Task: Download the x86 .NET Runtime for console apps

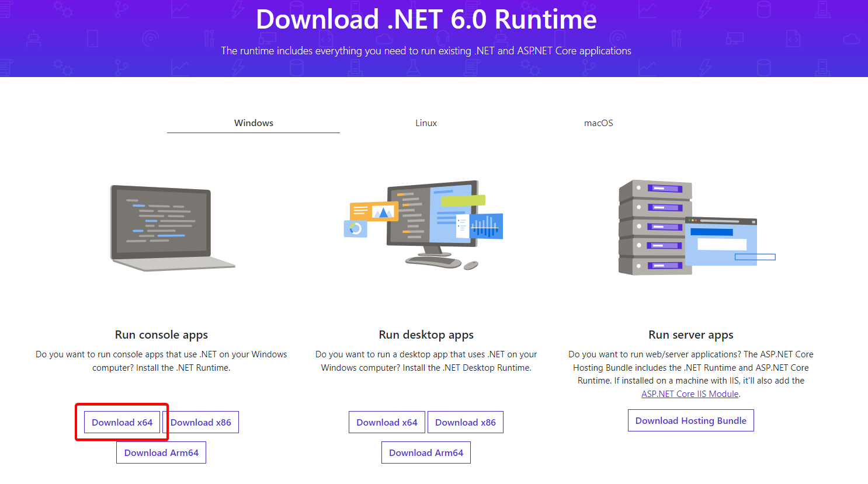Action: (201, 422)
